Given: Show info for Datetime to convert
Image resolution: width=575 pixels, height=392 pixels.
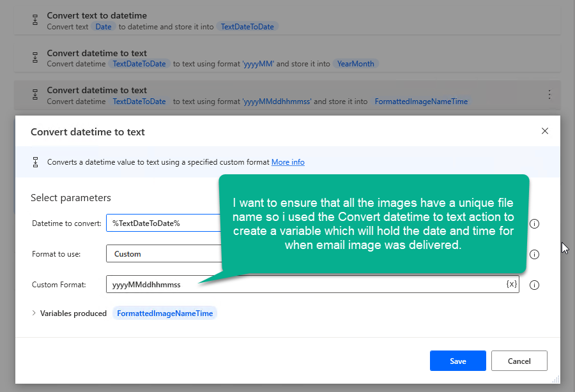Looking at the screenshot, I should pos(534,223).
